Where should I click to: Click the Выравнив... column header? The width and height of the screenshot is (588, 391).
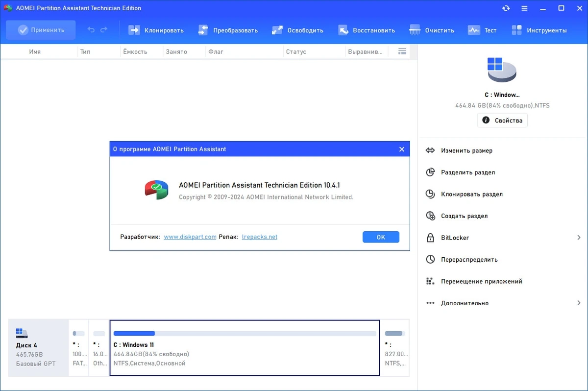[x=365, y=51]
